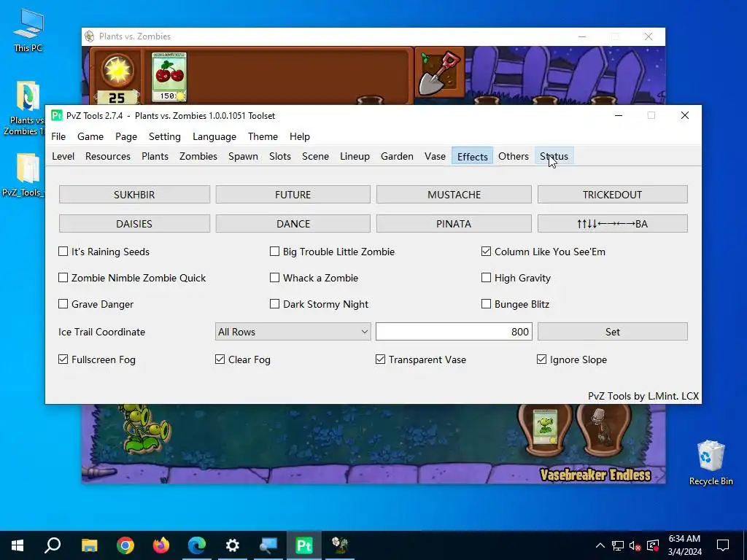Uncheck Clear Fog
The image size is (747, 560).
[220, 359]
